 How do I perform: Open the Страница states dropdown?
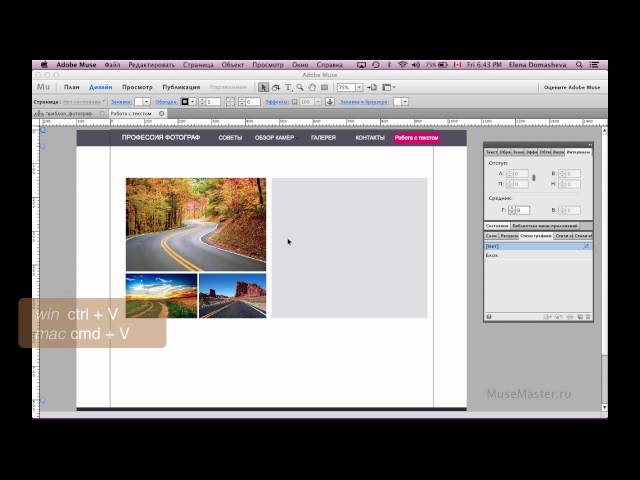click(84, 102)
